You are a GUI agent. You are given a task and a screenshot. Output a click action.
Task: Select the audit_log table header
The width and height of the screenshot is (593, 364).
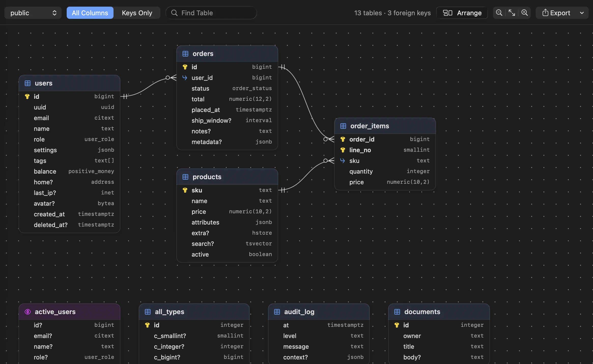[319, 312]
